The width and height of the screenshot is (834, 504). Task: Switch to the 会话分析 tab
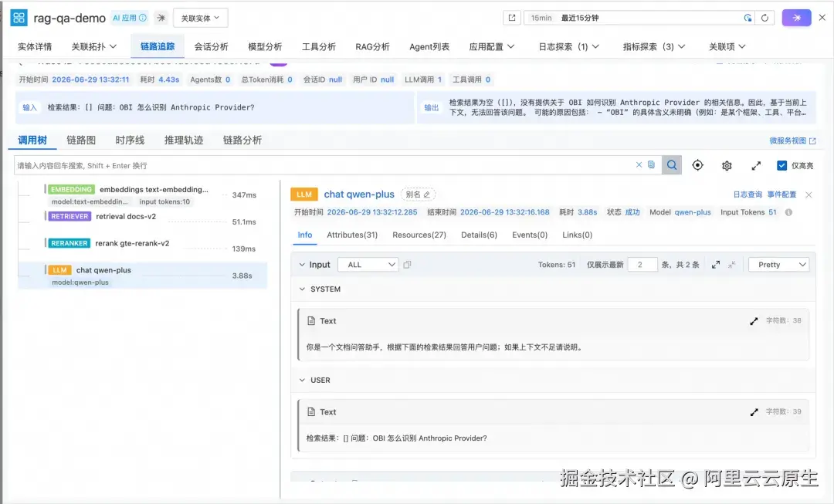[211, 47]
